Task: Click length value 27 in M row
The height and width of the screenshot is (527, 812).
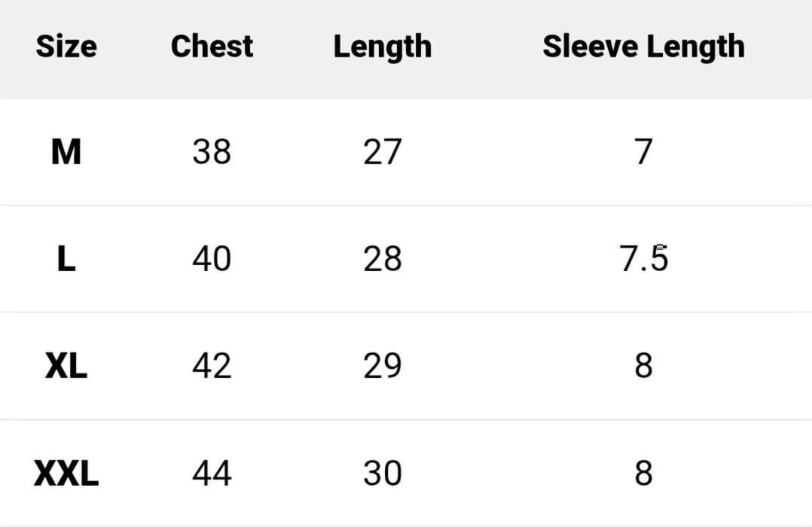Action: (382, 153)
